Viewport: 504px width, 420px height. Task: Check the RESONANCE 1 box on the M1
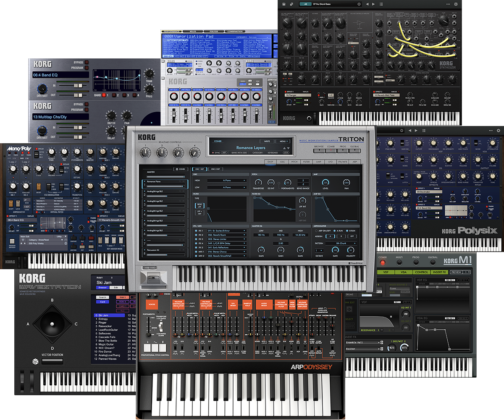382,330
